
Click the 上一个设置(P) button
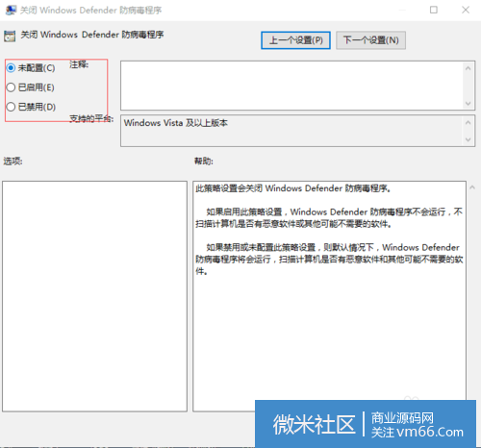[x=295, y=40]
